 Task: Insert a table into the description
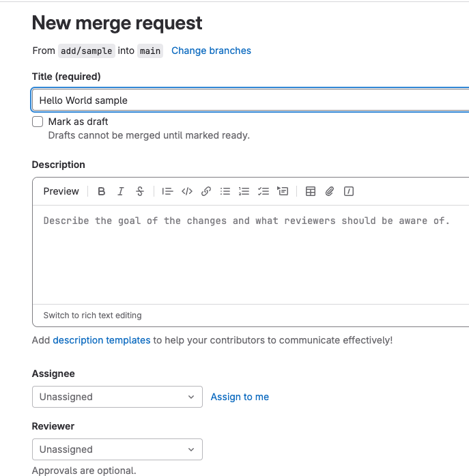click(311, 191)
